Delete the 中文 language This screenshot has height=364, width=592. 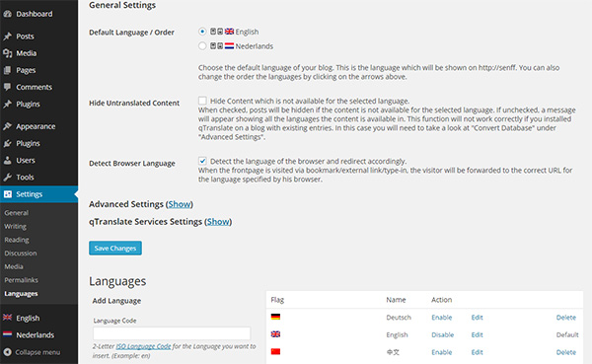click(566, 352)
